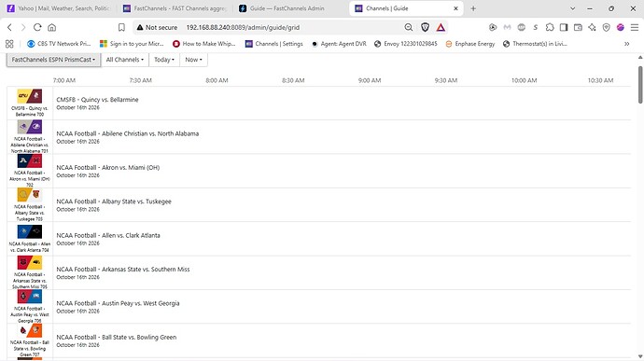Viewport: 644px width, 361px height.
Task: Open the Agent: Agent DVR bookmark
Action: [339, 44]
